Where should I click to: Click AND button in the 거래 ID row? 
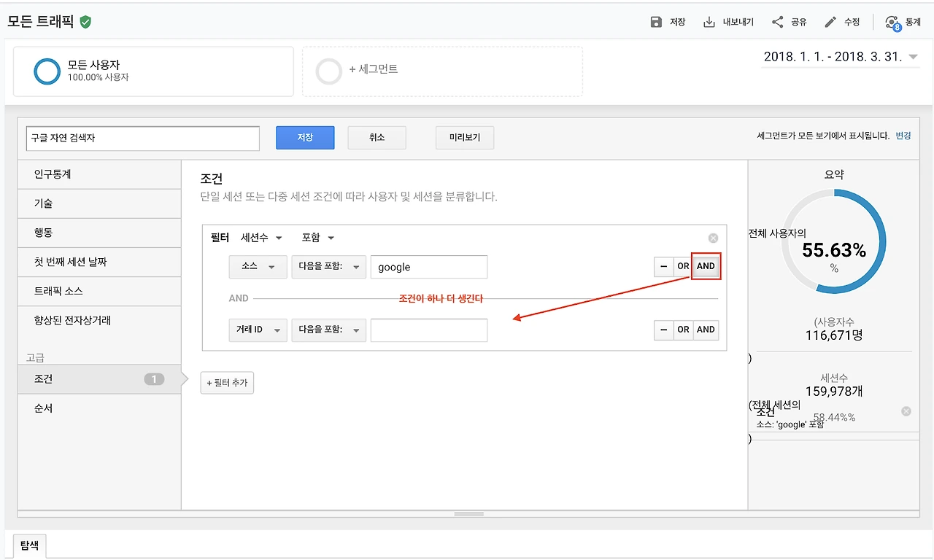click(x=706, y=330)
